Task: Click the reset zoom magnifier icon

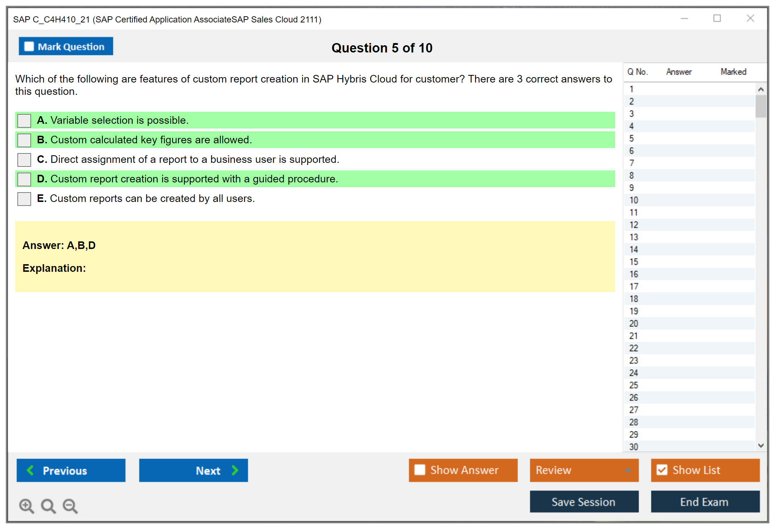Action: [48, 506]
